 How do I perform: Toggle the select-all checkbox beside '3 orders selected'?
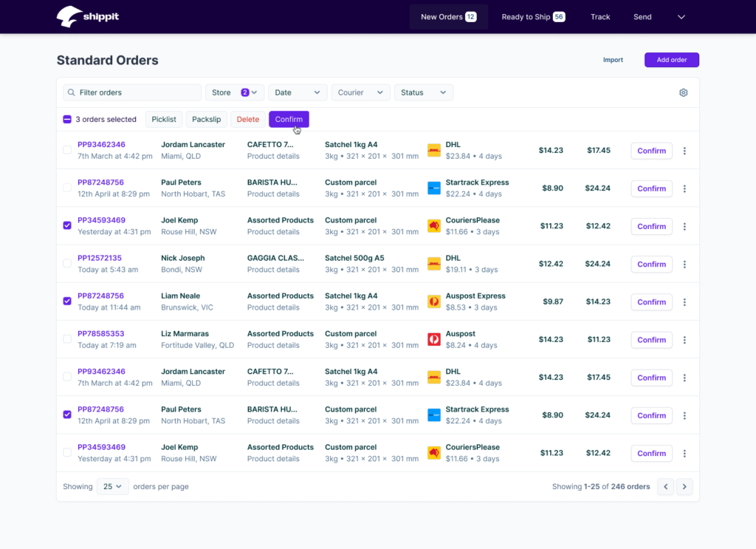[67, 119]
